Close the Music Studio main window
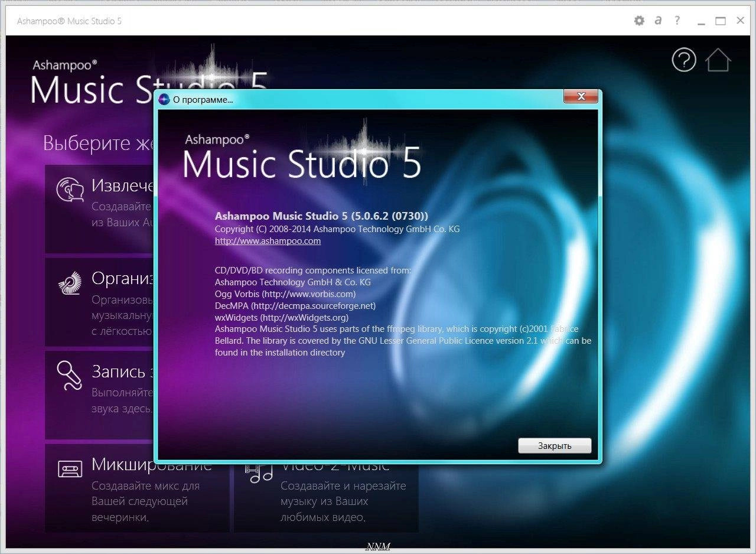This screenshot has width=756, height=554. pyautogui.click(x=740, y=21)
